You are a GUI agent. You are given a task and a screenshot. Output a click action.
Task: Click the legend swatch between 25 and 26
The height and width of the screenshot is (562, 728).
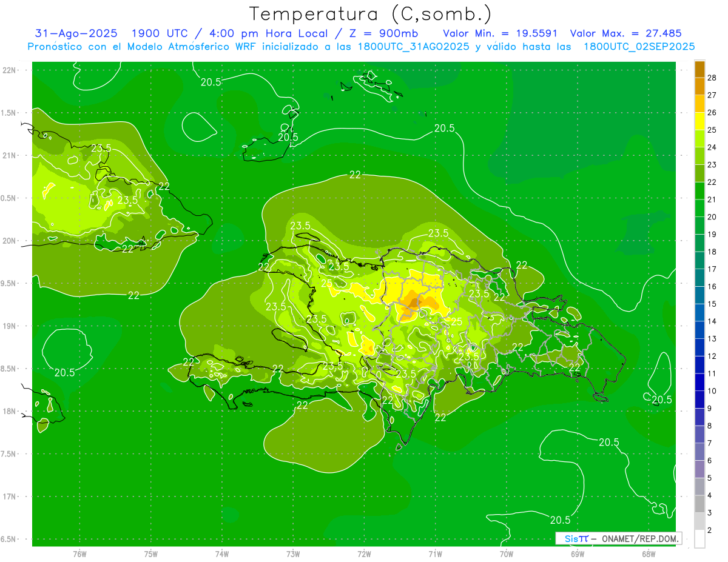699,121
